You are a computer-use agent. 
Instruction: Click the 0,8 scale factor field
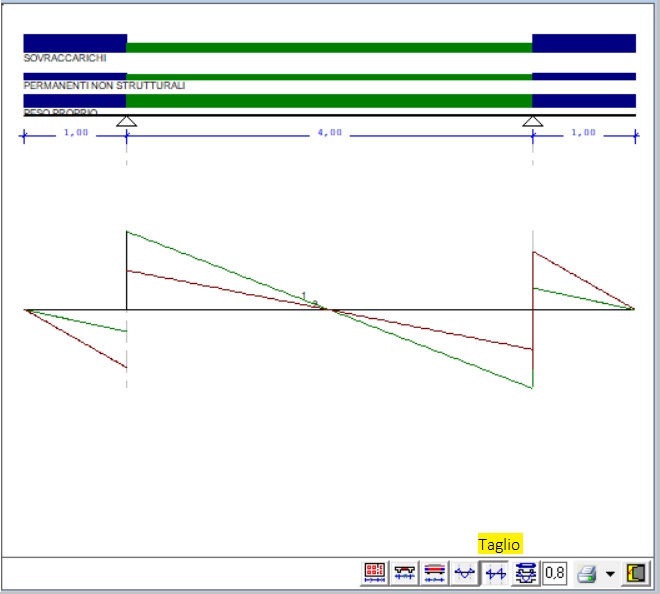pyautogui.click(x=554, y=573)
